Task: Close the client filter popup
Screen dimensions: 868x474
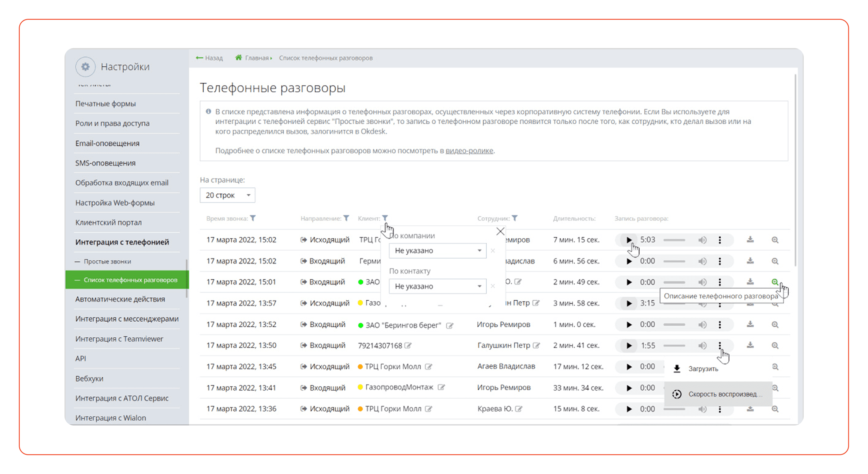Action: [500, 231]
